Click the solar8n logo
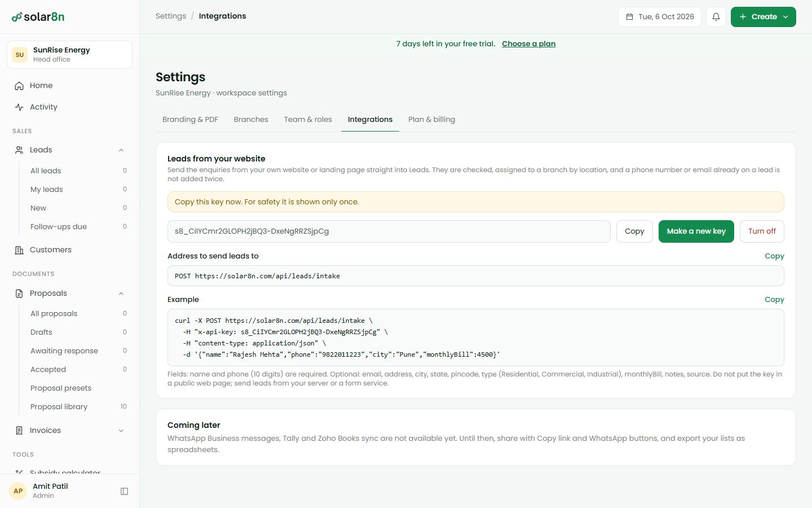Viewport: 812px width, 508px height. [38, 17]
